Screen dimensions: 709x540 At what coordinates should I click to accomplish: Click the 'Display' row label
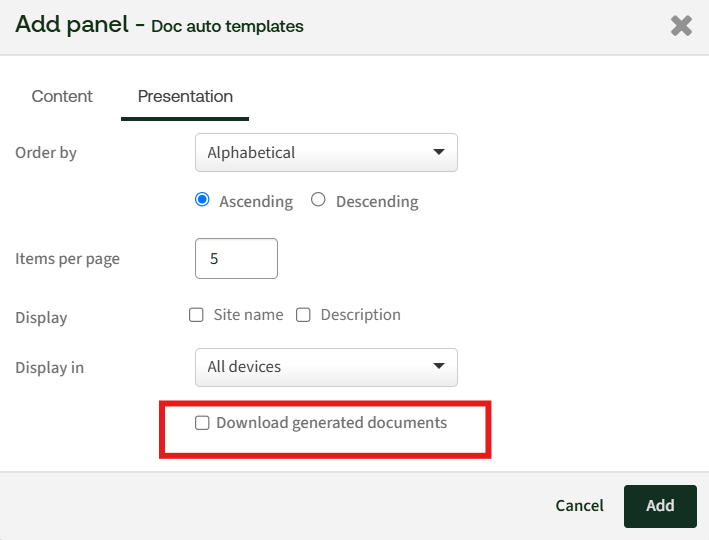click(41, 318)
